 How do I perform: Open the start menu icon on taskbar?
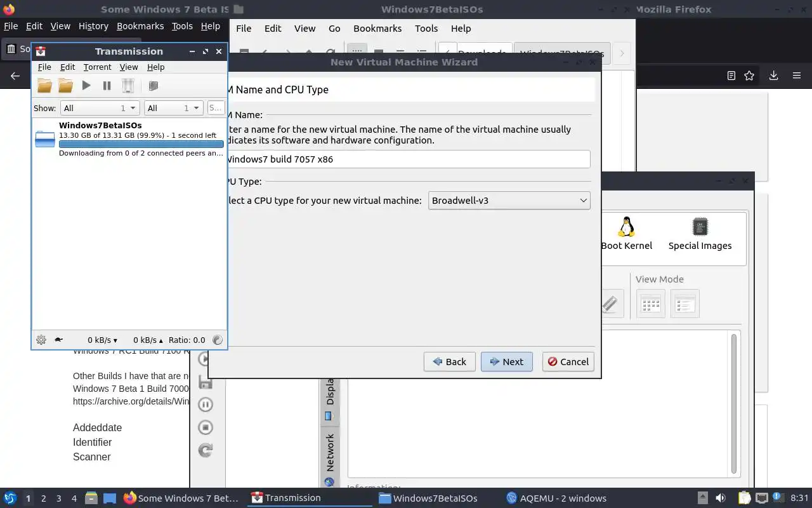click(10, 498)
